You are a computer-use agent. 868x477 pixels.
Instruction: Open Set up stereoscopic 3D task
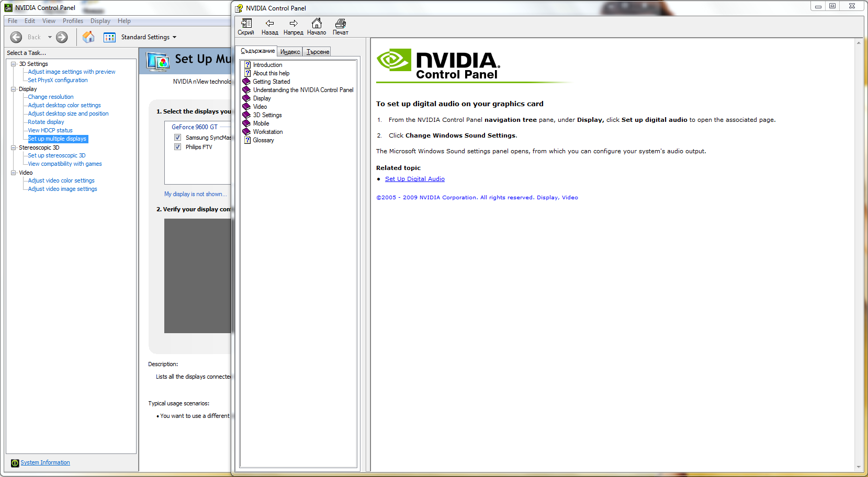tap(57, 155)
